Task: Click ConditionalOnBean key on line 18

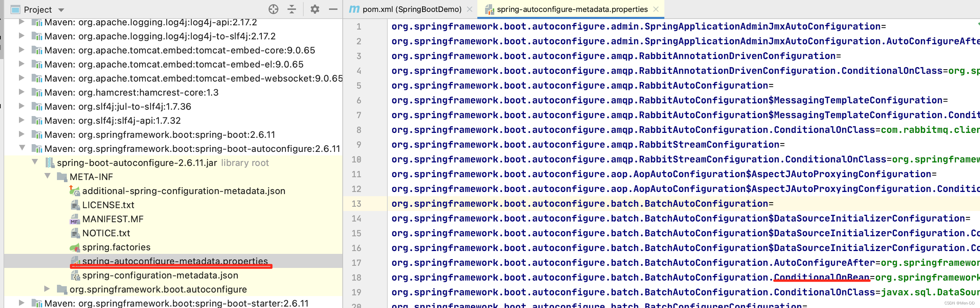Action: click(x=821, y=277)
